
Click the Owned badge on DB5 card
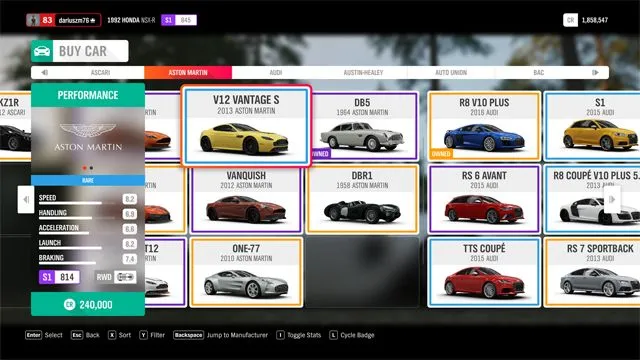[321, 154]
